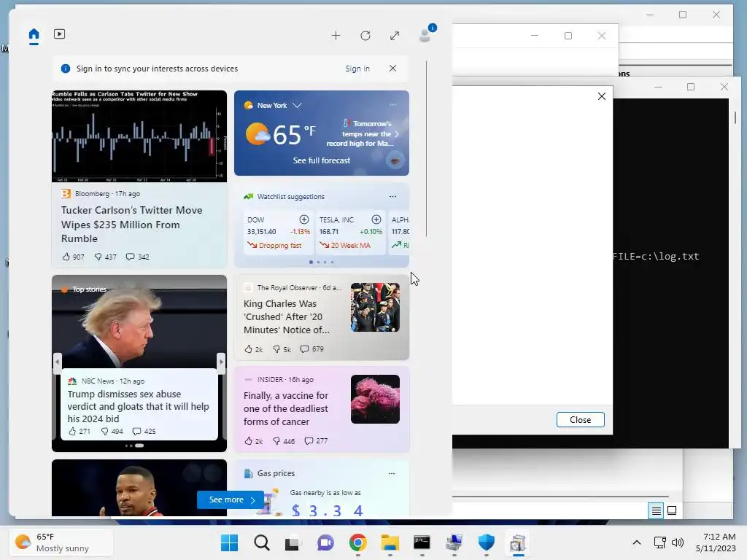Like the INSIDER vaccine story
747x560 pixels.
point(253,441)
